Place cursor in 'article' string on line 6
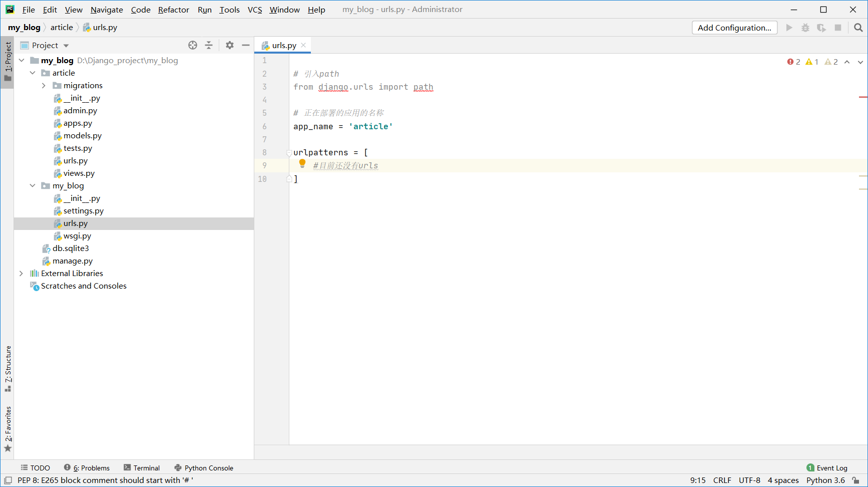The image size is (868, 487). pos(371,126)
